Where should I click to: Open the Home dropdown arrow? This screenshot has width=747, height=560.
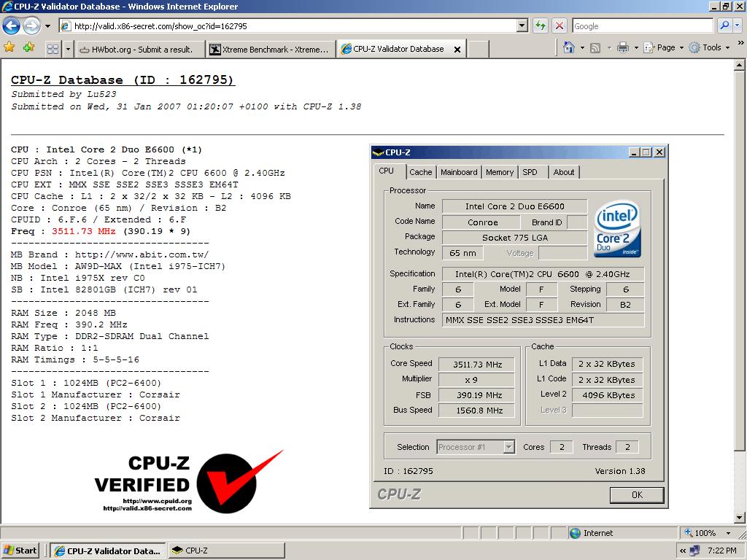tap(582, 47)
